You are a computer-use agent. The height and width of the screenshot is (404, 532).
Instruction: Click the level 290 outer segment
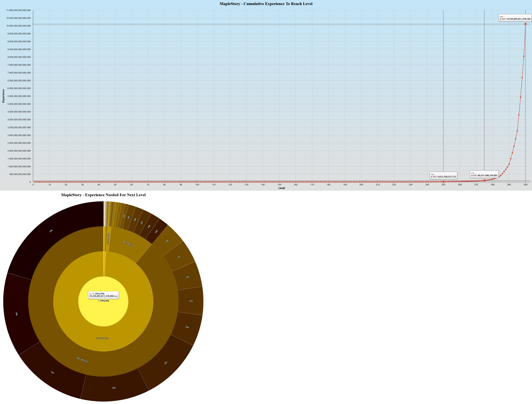[x=167, y=241]
